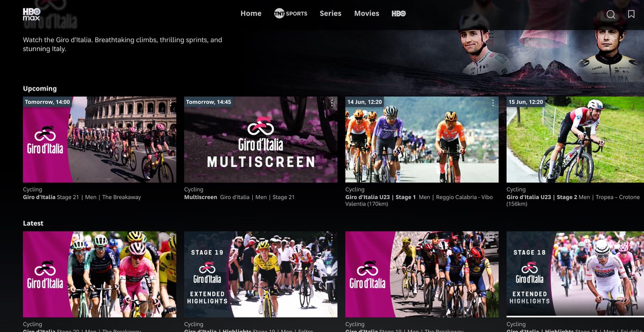Open options menu on Stage 19 Highlights card
This screenshot has width=644, height=332.
point(332,237)
